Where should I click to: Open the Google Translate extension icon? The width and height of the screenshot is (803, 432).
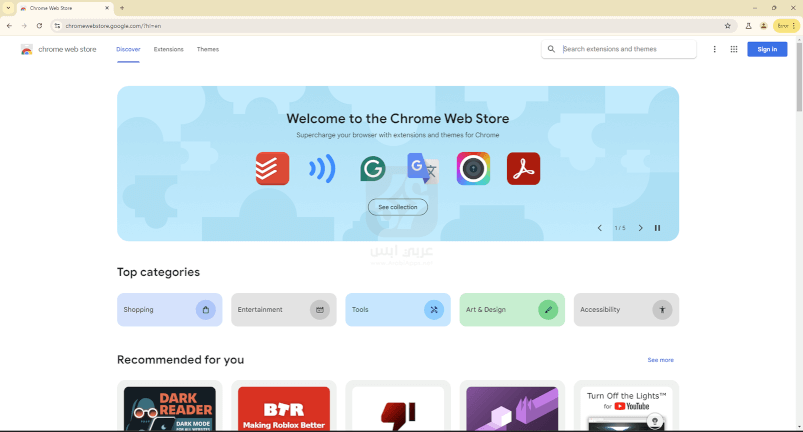coord(422,168)
